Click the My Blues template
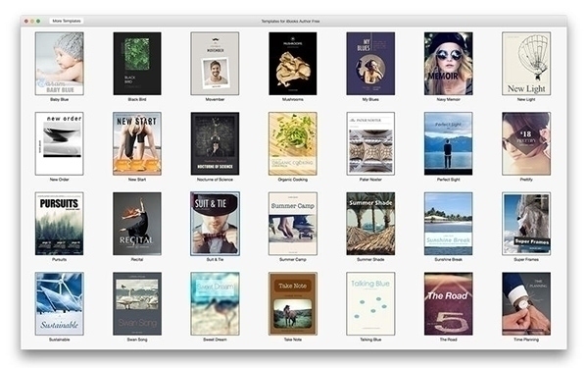 370,64
